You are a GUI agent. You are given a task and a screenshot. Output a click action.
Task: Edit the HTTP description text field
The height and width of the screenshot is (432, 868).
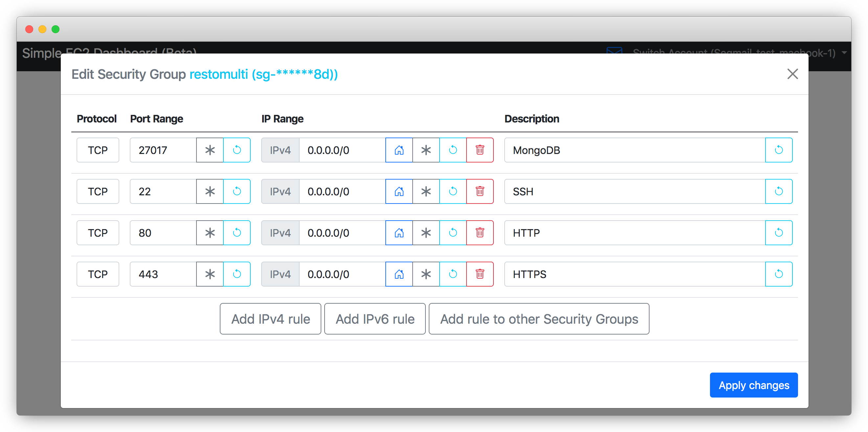pyautogui.click(x=635, y=233)
